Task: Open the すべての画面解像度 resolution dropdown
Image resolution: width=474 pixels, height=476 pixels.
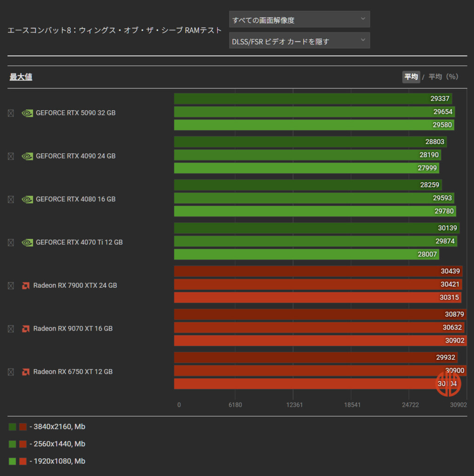Action: (x=299, y=19)
